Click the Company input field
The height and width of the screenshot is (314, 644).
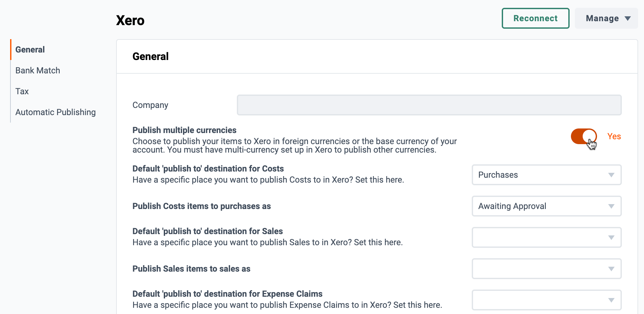(429, 105)
